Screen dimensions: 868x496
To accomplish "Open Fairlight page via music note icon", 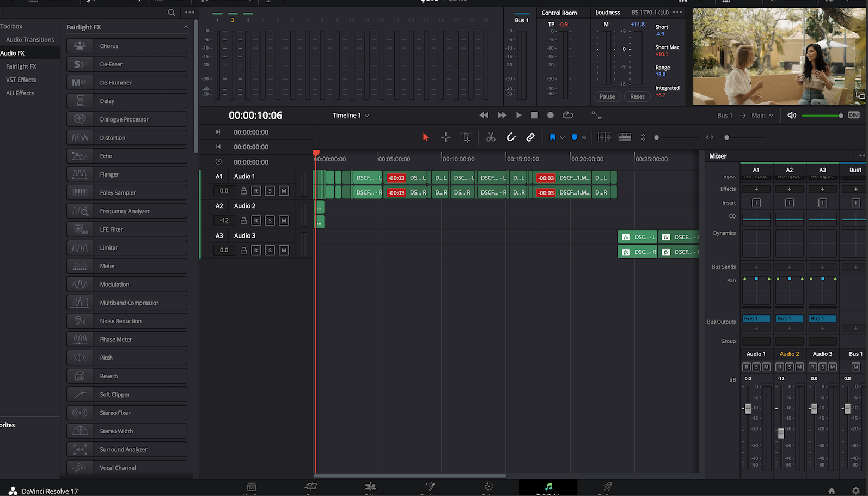I will click(x=548, y=487).
